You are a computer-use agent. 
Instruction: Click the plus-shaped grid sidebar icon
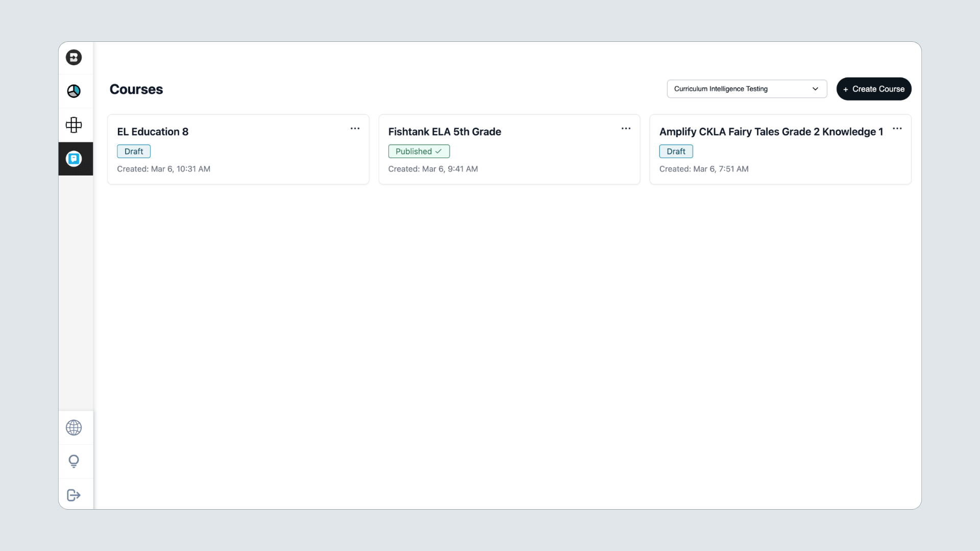(x=73, y=125)
